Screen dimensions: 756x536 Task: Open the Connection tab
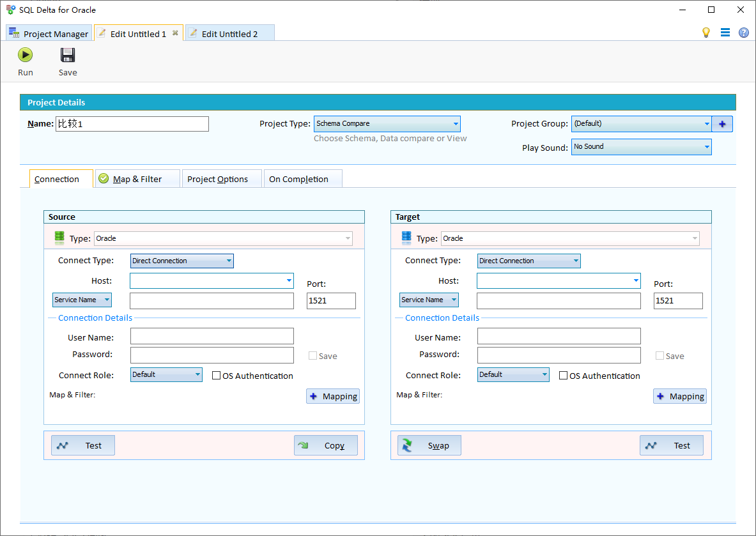(61, 179)
